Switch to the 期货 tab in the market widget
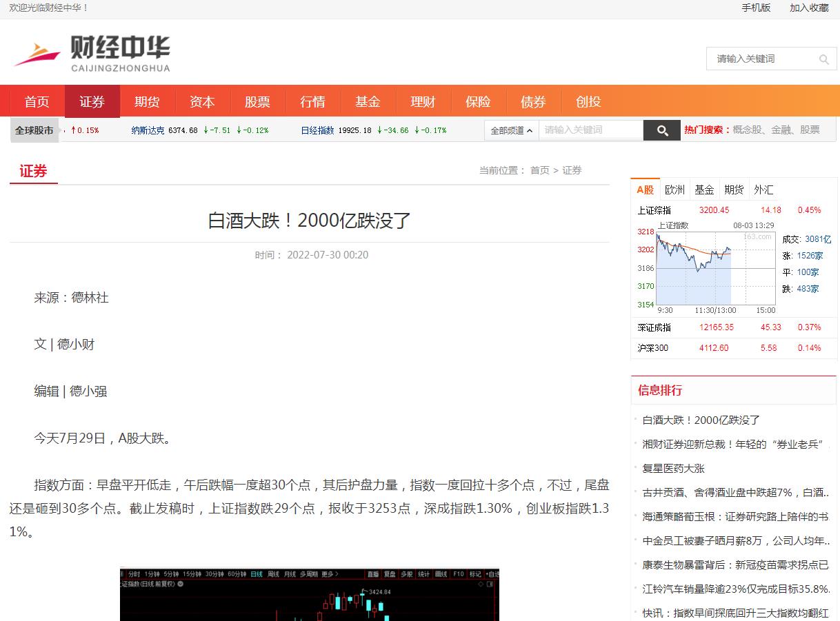This screenshot has height=621, width=840. point(734,190)
